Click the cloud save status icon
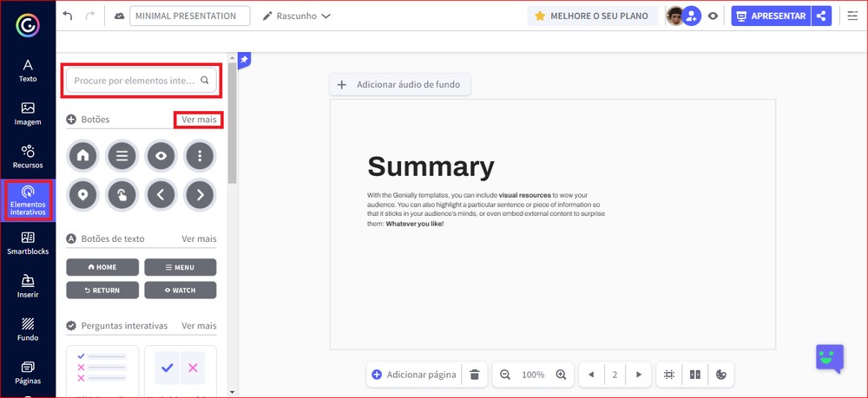Viewport: 868px width, 398px height. 119,16
